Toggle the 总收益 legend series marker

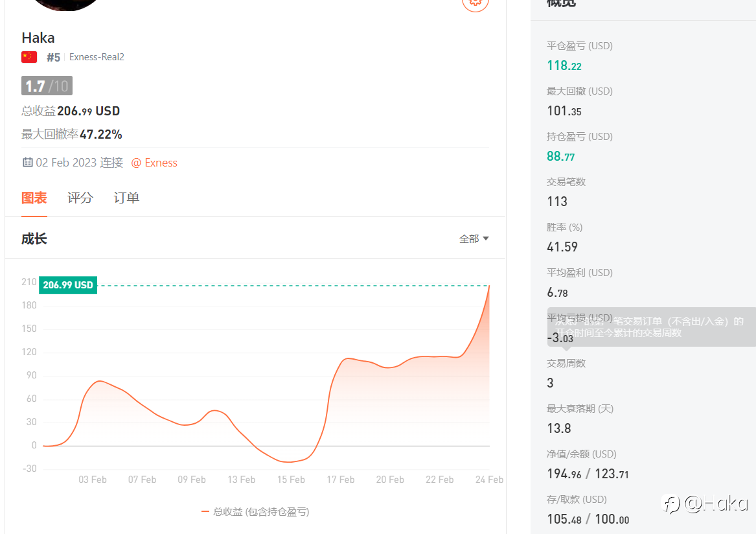coord(205,512)
